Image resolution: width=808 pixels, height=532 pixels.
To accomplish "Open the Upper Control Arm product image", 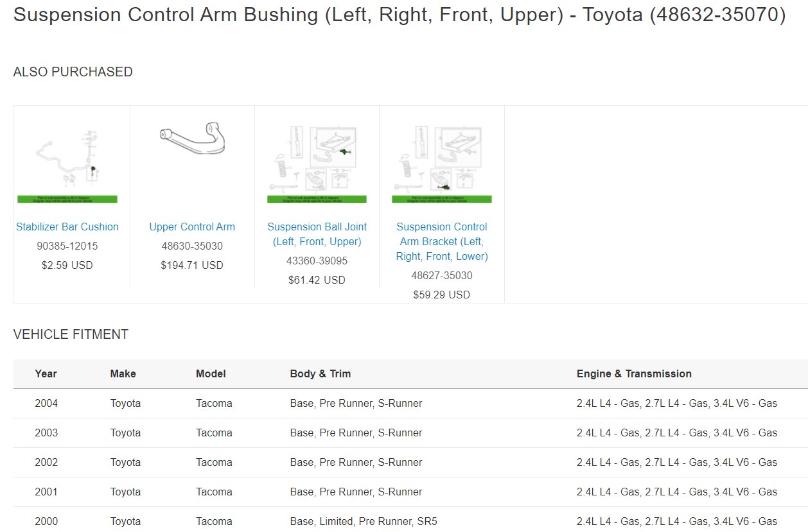I will [192, 139].
